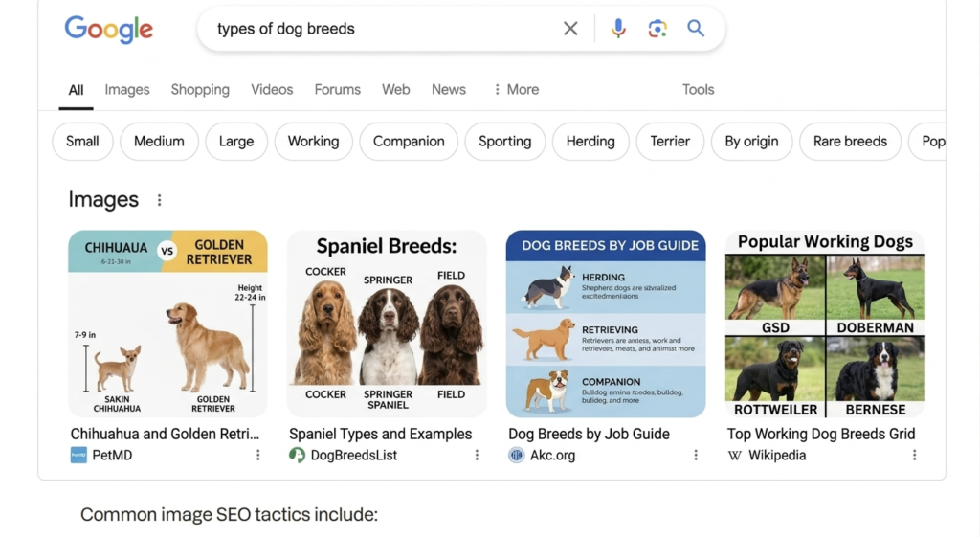Open DogBreedsList result three-dot menu
Screen dimensions: 980x537
pyautogui.click(x=477, y=455)
